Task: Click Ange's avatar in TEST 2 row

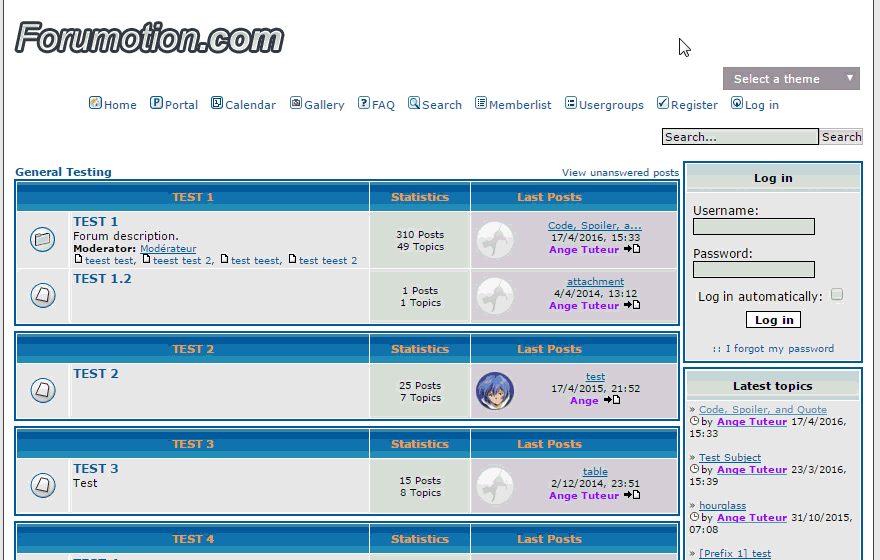Action: [x=495, y=391]
